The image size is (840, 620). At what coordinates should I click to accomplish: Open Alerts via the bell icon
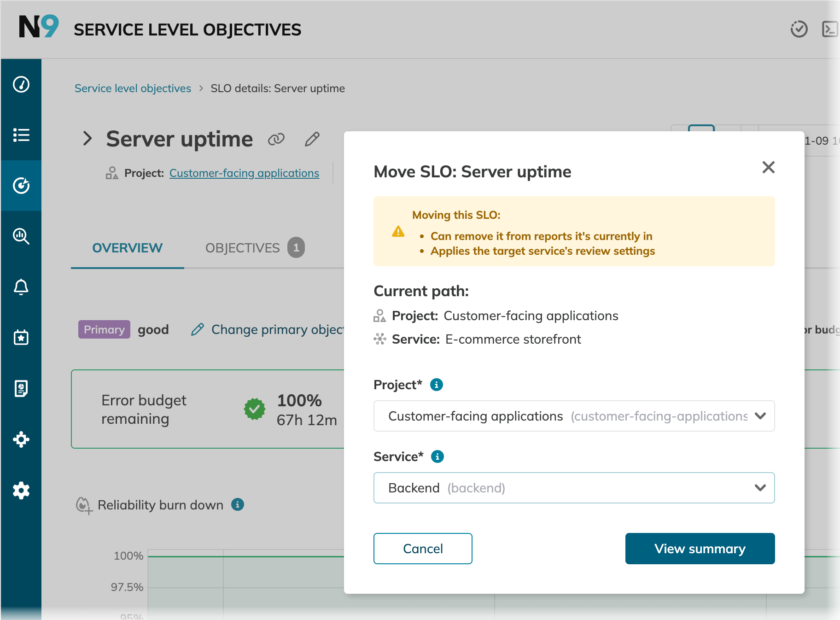click(x=21, y=287)
